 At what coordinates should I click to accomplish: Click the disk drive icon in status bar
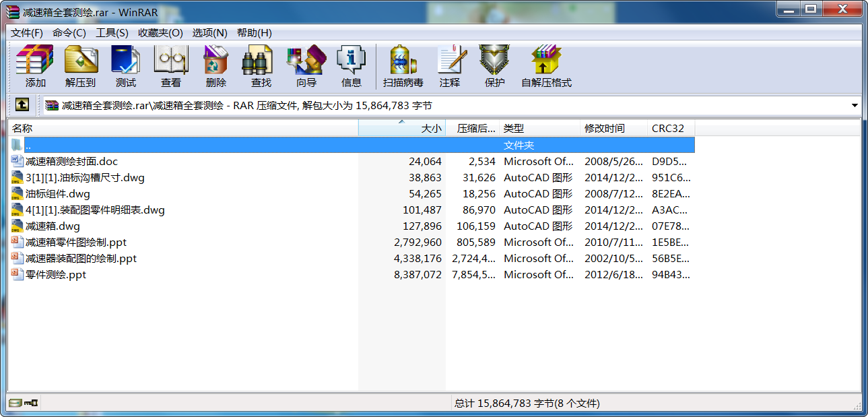click(x=15, y=403)
